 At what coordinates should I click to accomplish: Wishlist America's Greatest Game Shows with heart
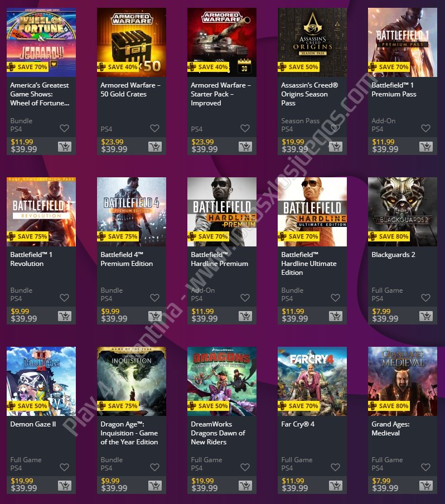(64, 128)
